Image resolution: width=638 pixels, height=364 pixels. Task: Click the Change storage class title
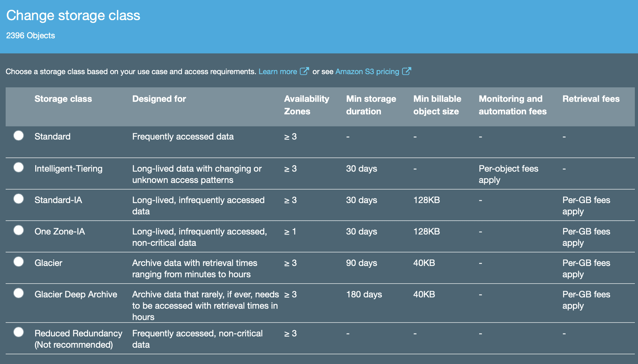click(x=73, y=16)
